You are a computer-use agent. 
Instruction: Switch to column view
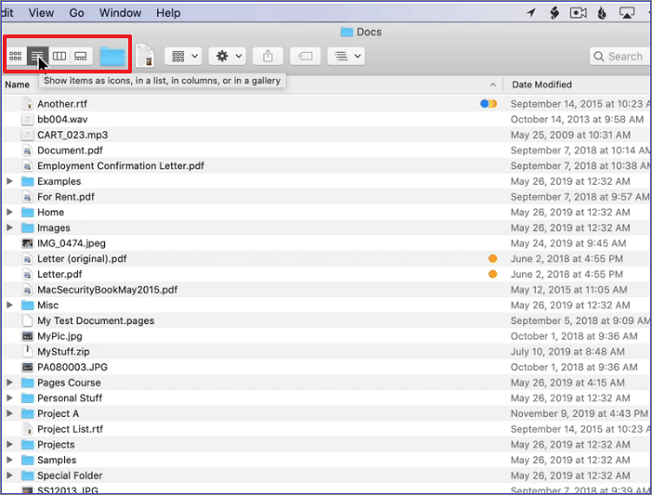pyautogui.click(x=59, y=56)
